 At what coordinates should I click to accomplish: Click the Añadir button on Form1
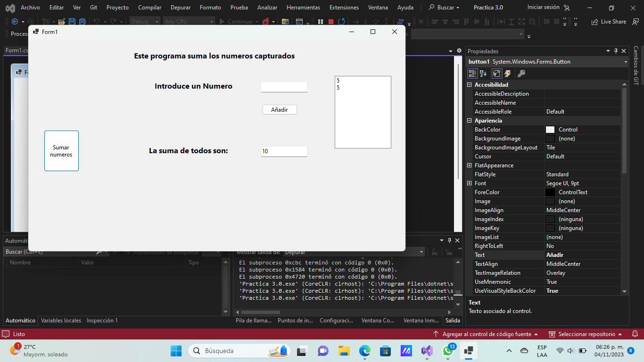(x=279, y=109)
